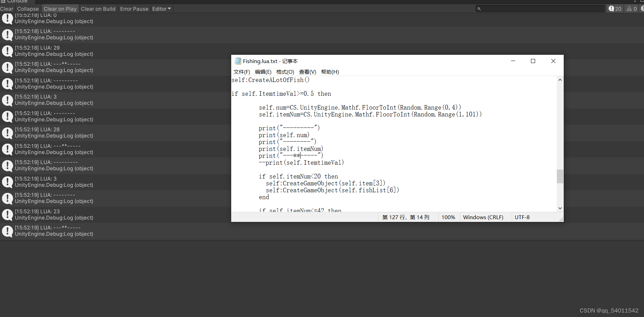This screenshot has height=317, width=644.
Task: Select the '[15:52:18] LUA: --------' log entry
Action: pos(115,34)
